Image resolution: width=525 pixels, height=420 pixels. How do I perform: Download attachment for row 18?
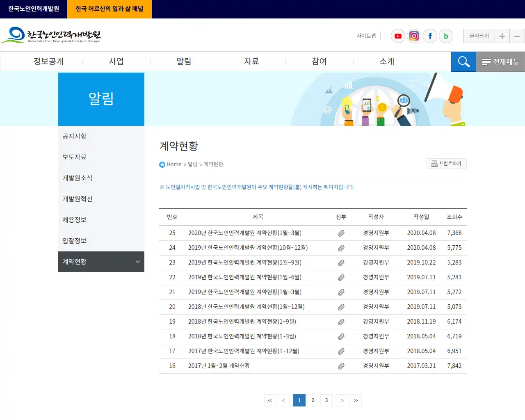341,337
